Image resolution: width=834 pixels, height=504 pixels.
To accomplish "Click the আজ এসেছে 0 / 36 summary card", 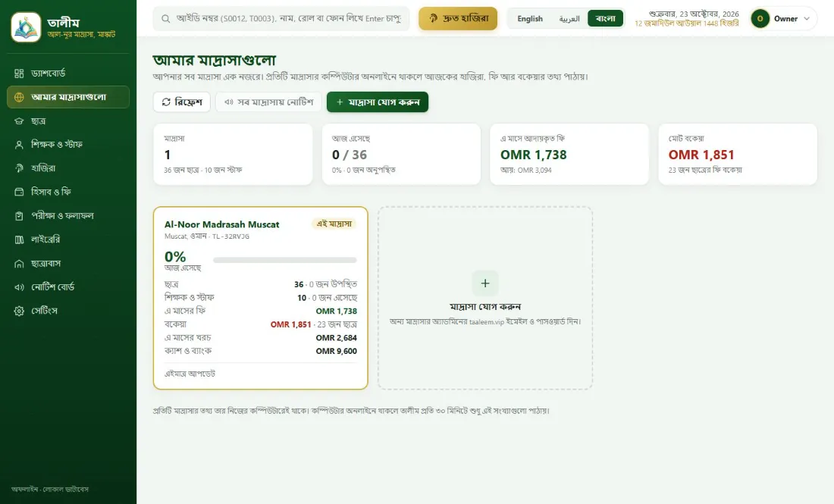I will [x=401, y=154].
